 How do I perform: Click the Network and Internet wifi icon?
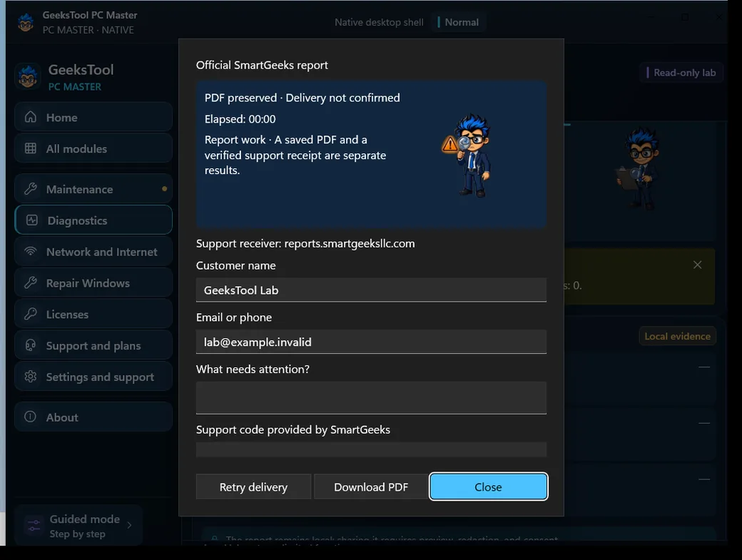(x=31, y=251)
